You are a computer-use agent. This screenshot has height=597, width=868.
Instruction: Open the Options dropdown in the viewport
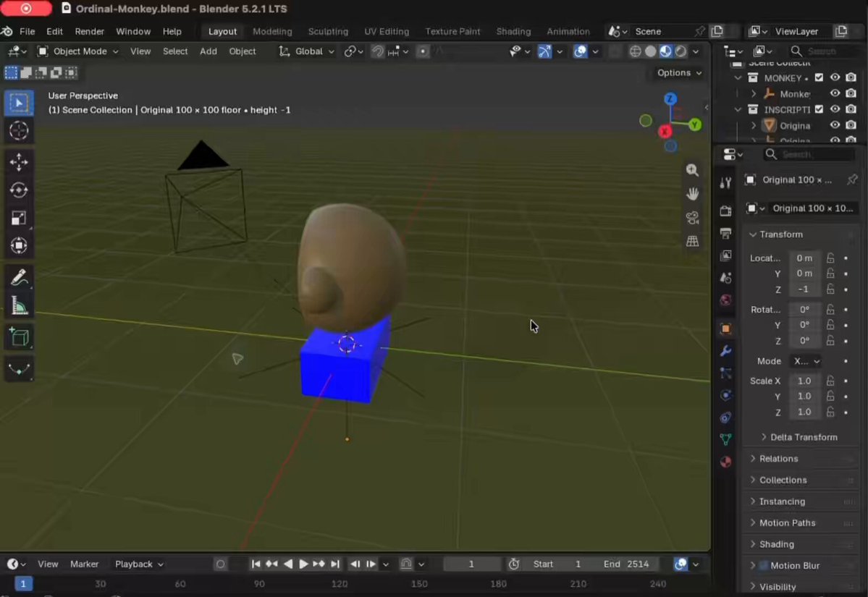(678, 73)
